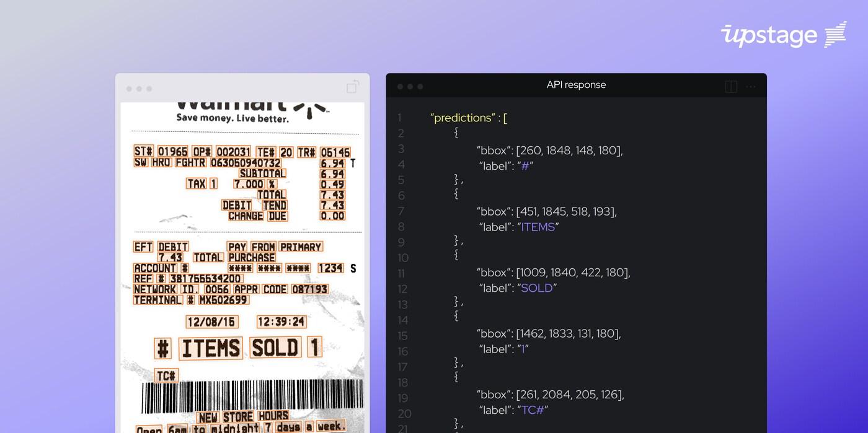Image resolution: width=868 pixels, height=433 pixels.
Task: Click the barcode on the receipt
Action: tap(252, 396)
